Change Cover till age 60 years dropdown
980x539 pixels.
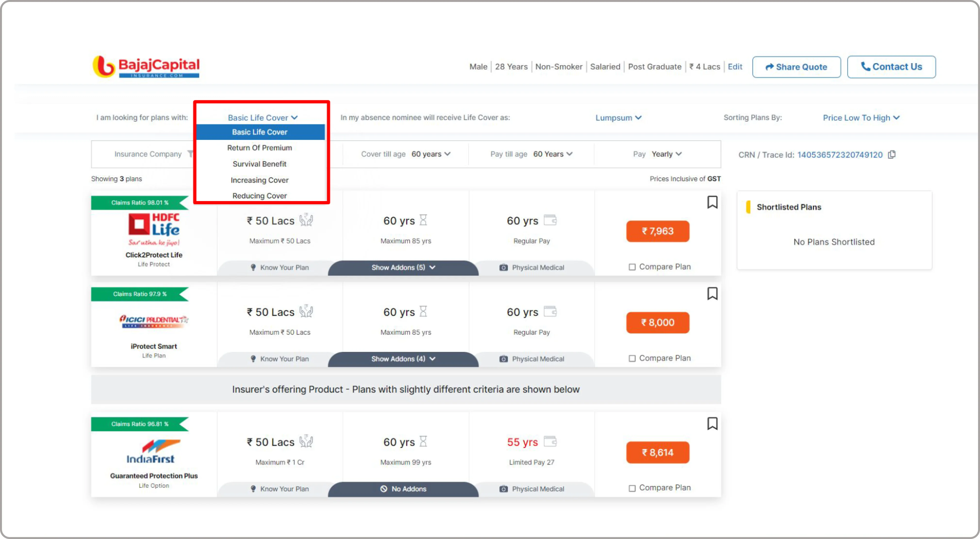pos(431,154)
